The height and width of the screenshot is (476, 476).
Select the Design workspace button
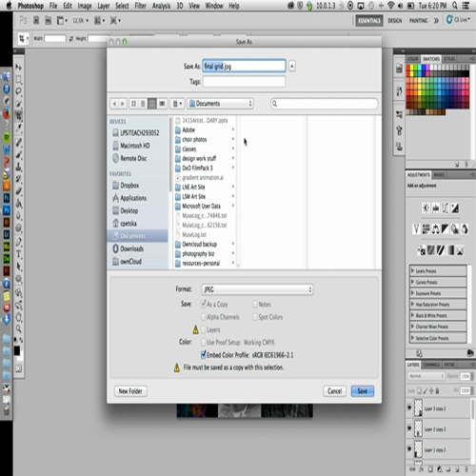(x=395, y=21)
